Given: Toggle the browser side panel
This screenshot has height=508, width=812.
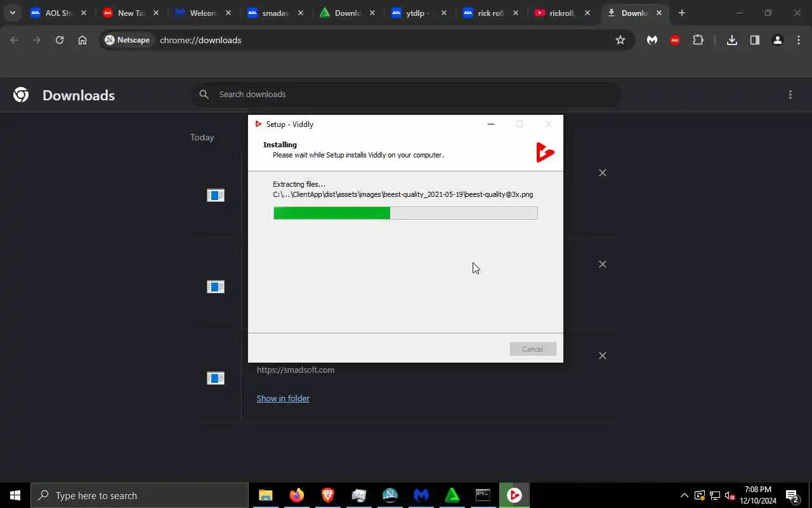Looking at the screenshot, I should click(755, 40).
